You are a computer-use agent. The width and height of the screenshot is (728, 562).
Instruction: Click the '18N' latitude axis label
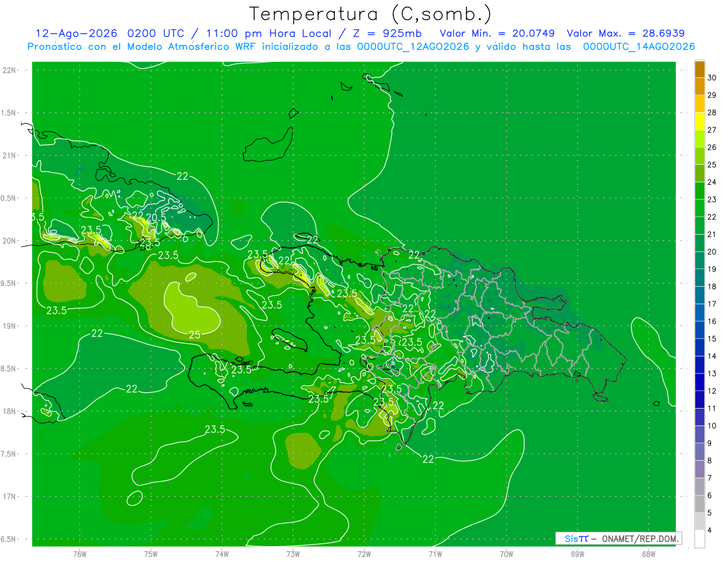[10, 411]
